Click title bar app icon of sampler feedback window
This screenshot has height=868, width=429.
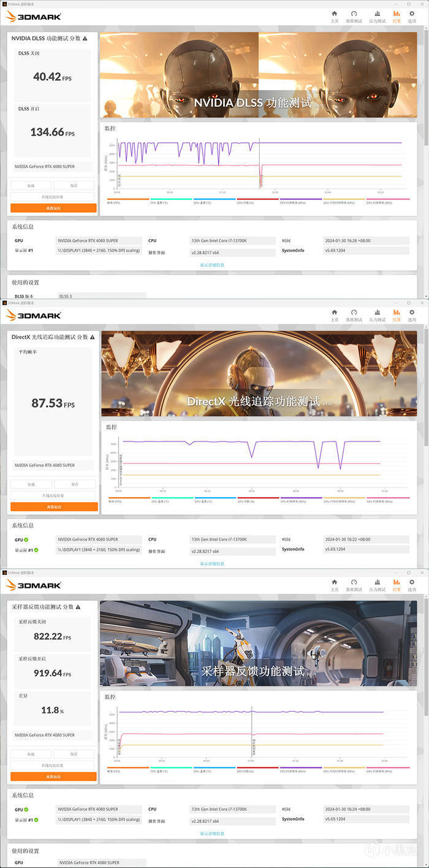pos(5,572)
